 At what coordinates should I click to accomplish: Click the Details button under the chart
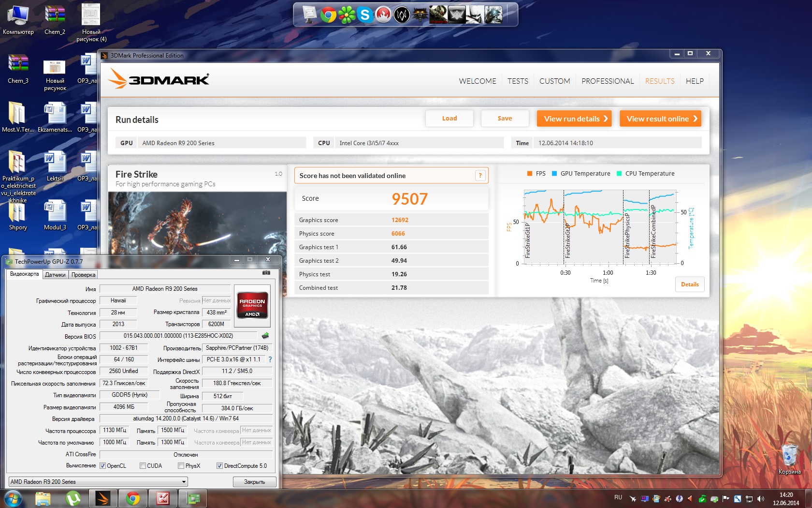[690, 284]
